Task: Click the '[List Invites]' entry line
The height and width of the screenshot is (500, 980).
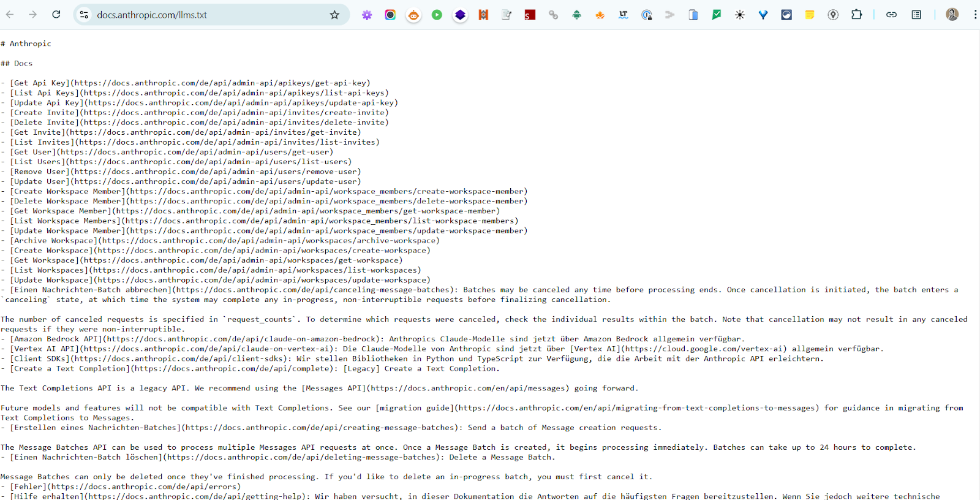Action: pyautogui.click(x=190, y=142)
